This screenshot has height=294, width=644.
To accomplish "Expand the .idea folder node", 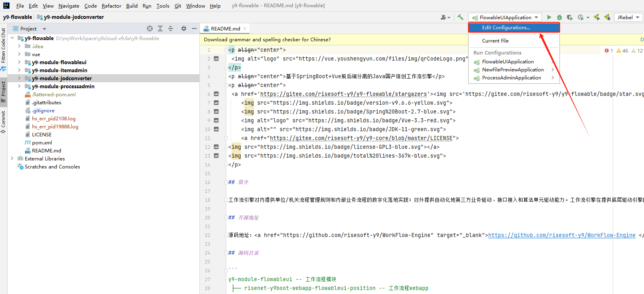I will 19,46.
